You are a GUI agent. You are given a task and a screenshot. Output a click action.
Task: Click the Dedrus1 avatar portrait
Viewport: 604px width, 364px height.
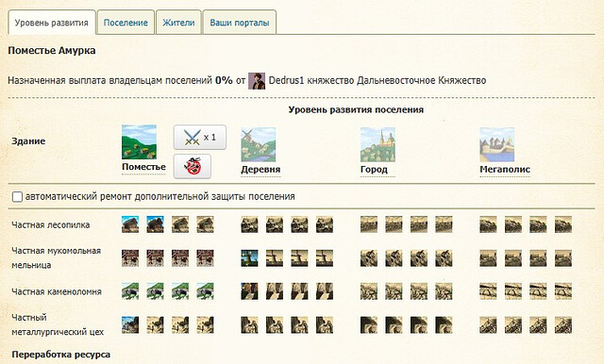[257, 81]
